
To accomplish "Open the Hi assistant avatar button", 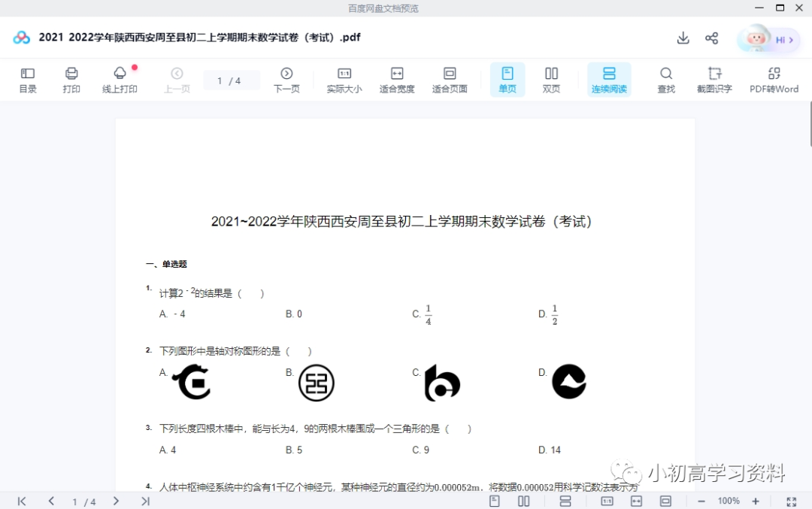I will click(768, 39).
